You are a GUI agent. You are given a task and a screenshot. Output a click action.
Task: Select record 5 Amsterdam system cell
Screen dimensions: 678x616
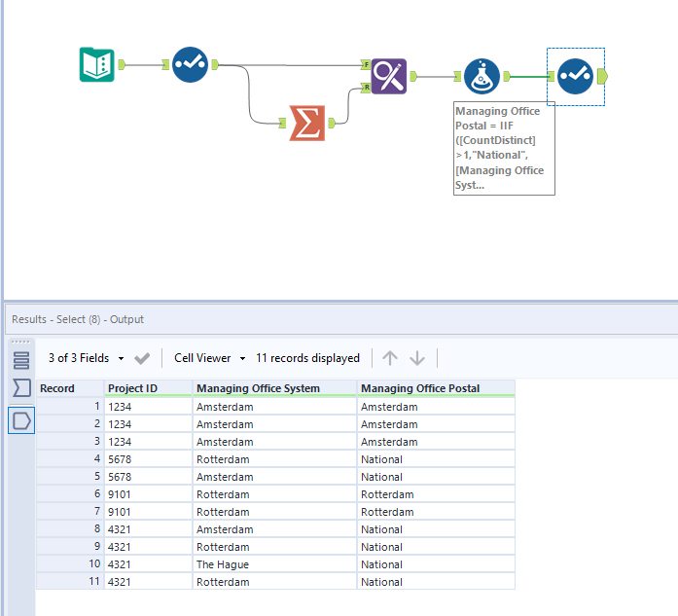(274, 477)
